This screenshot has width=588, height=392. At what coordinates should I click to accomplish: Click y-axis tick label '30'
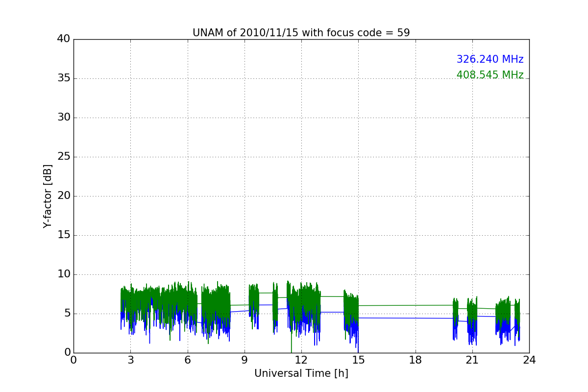click(x=64, y=118)
